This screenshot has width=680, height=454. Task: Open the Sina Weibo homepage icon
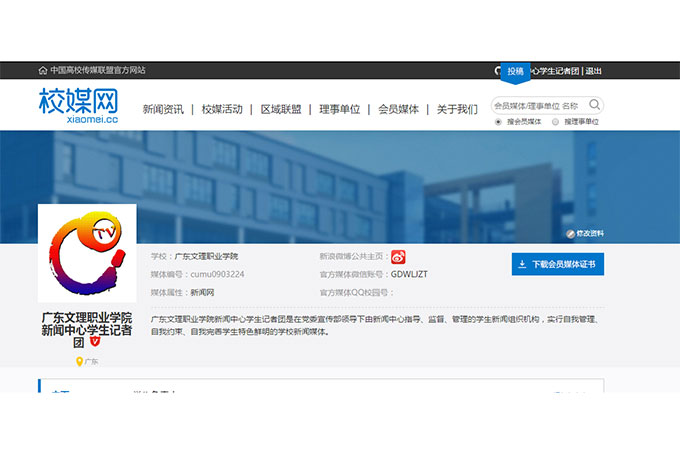coord(398,257)
